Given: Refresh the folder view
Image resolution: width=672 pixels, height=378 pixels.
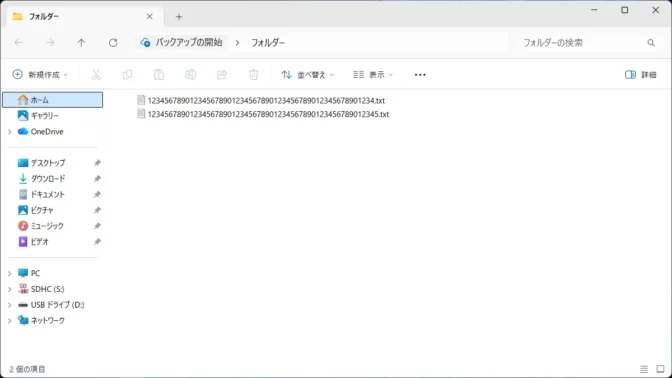Looking at the screenshot, I should pos(113,42).
